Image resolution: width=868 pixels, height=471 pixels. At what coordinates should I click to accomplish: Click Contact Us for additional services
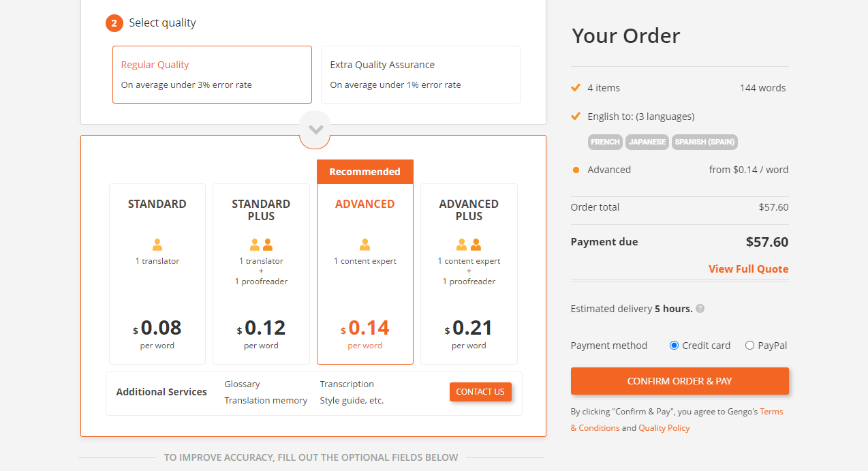point(480,392)
